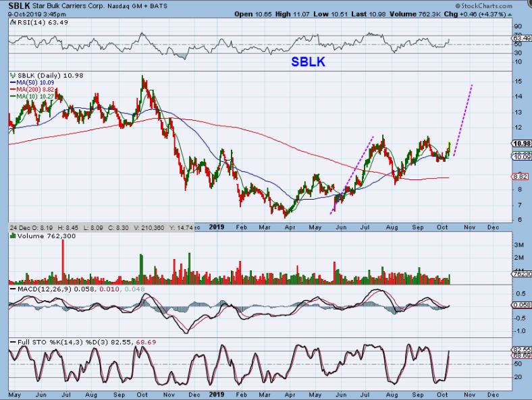This screenshot has height=400, width=532.
Task: Click the 24 Dec OHLC data readout bar
Action: pyautogui.click(x=101, y=227)
